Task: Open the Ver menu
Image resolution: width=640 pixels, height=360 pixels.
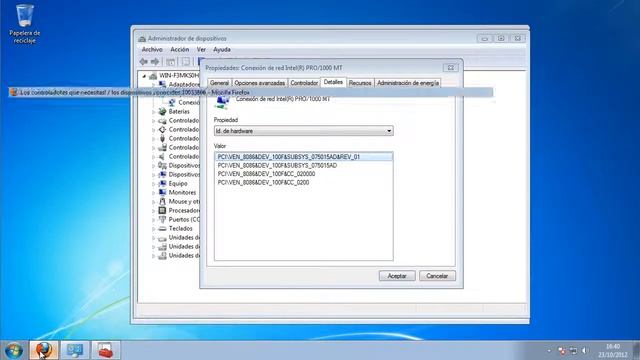Action: click(x=201, y=49)
